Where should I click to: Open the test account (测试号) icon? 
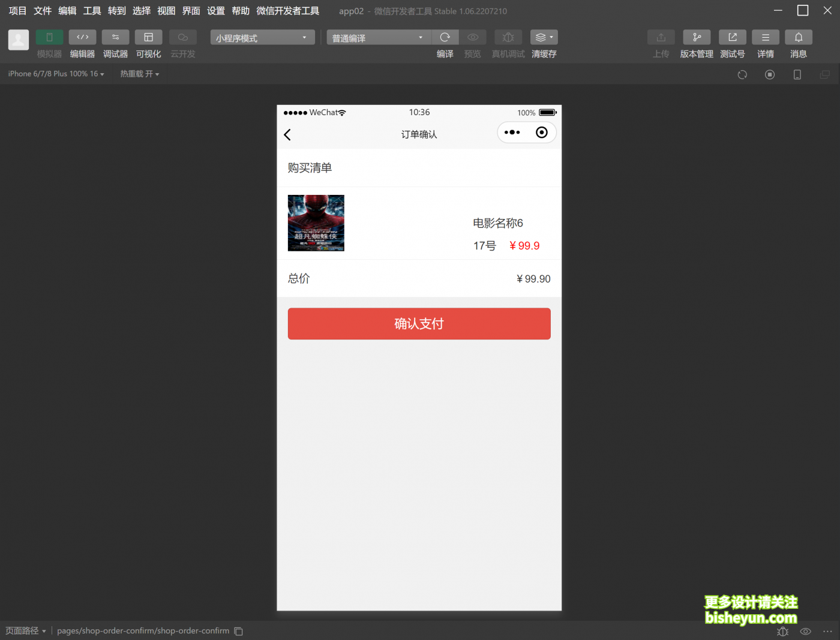click(x=733, y=37)
